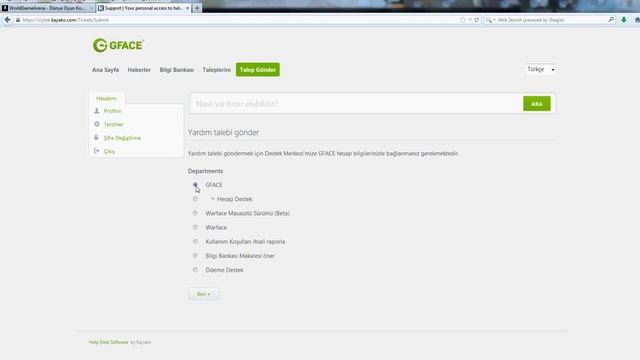Select Kullanım Koşulları ihlali raporla radio
Image resolution: width=640 pixels, height=360 pixels.
(195, 242)
